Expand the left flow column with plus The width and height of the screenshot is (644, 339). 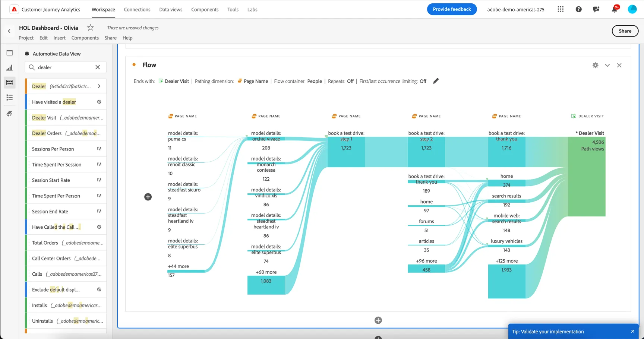(148, 197)
